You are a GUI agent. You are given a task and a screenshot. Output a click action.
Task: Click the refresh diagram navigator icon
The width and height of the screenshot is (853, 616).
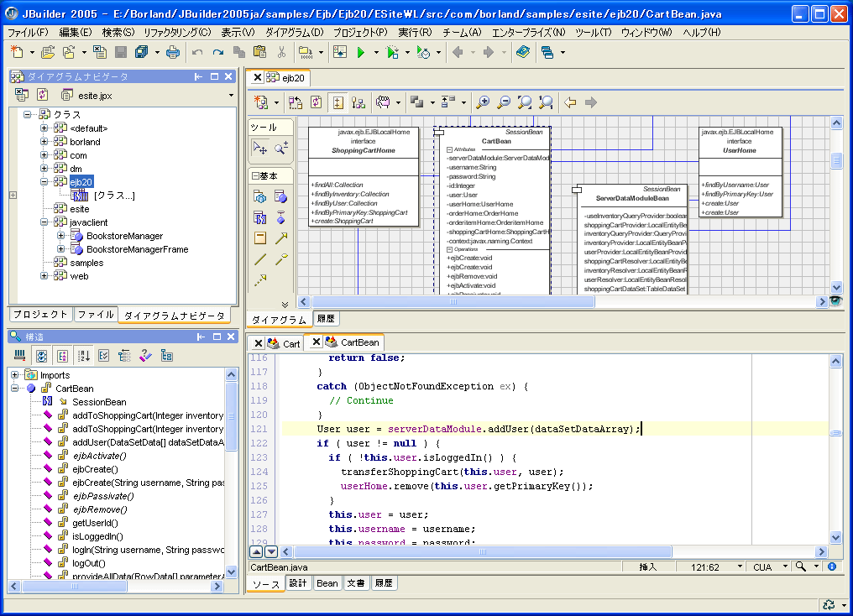click(x=43, y=95)
